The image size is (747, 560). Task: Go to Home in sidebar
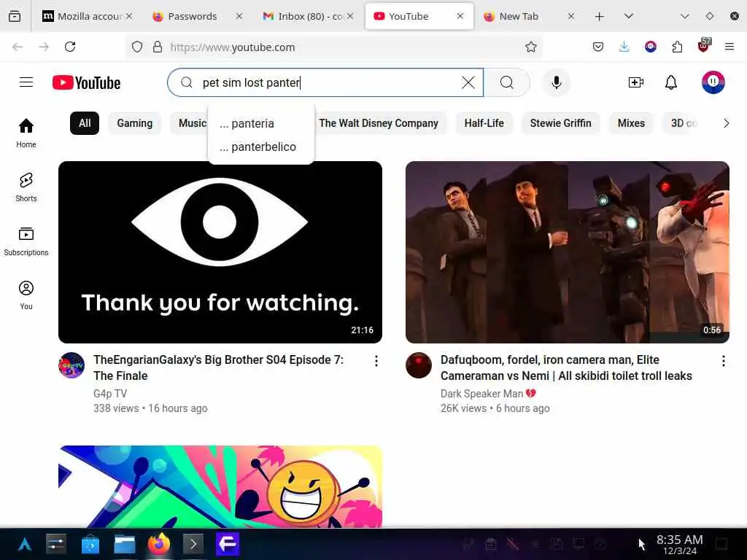pos(26,133)
